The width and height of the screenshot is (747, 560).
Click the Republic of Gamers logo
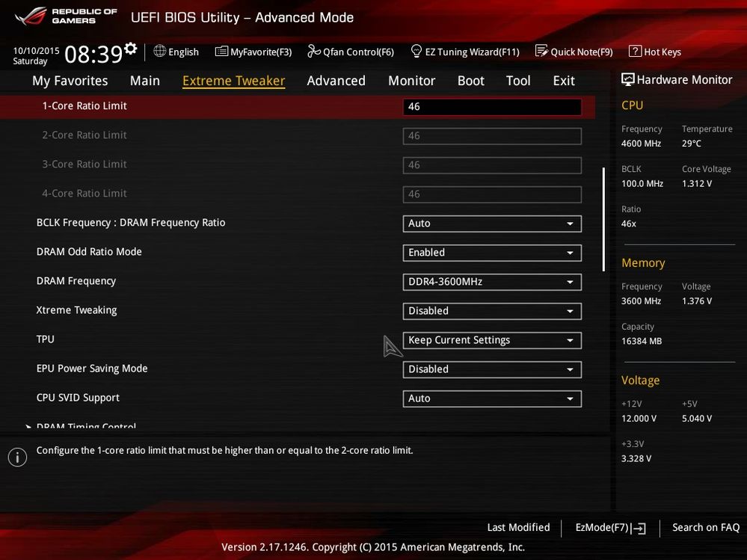pyautogui.click(x=66, y=16)
